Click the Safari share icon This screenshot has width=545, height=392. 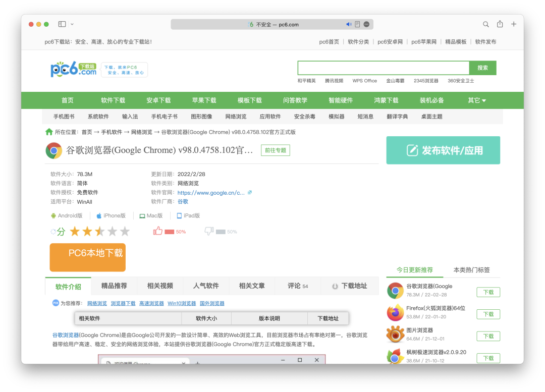[500, 24]
